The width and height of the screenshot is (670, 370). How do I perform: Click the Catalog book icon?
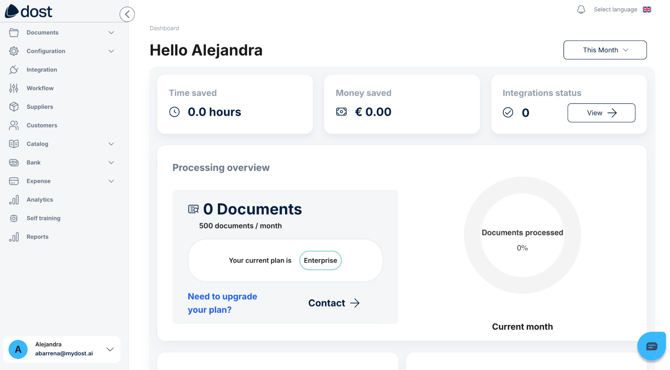(14, 144)
